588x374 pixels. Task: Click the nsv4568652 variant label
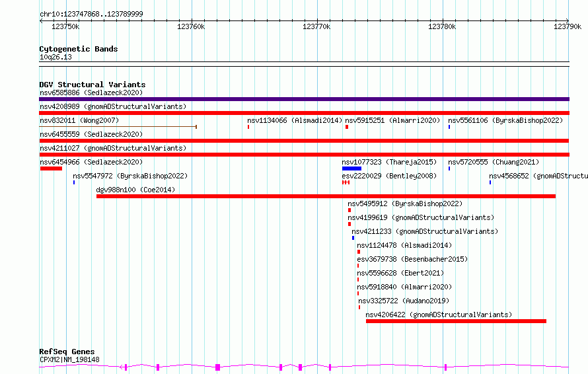538,176
